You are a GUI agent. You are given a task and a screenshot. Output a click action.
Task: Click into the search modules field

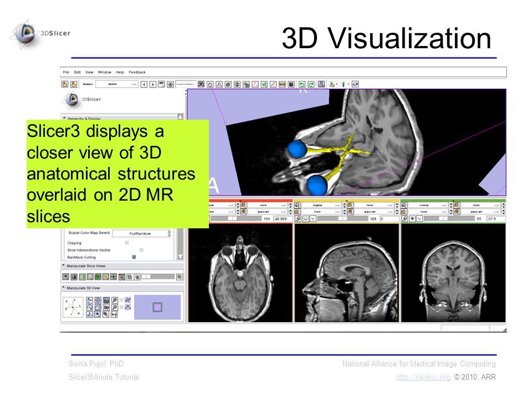(185, 84)
